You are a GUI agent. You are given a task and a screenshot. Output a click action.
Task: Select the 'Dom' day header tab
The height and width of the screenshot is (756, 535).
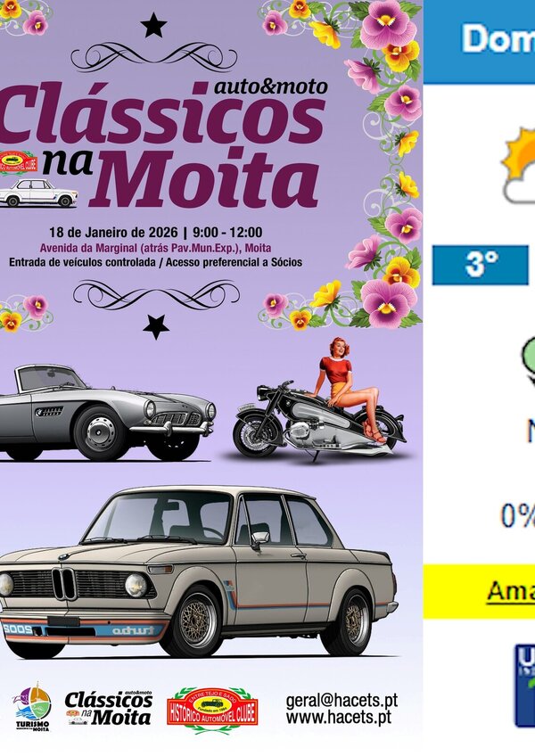pos(498,38)
